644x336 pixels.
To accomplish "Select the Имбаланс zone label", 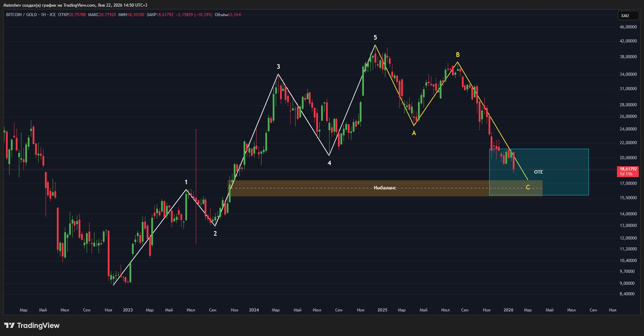I will (x=385, y=188).
